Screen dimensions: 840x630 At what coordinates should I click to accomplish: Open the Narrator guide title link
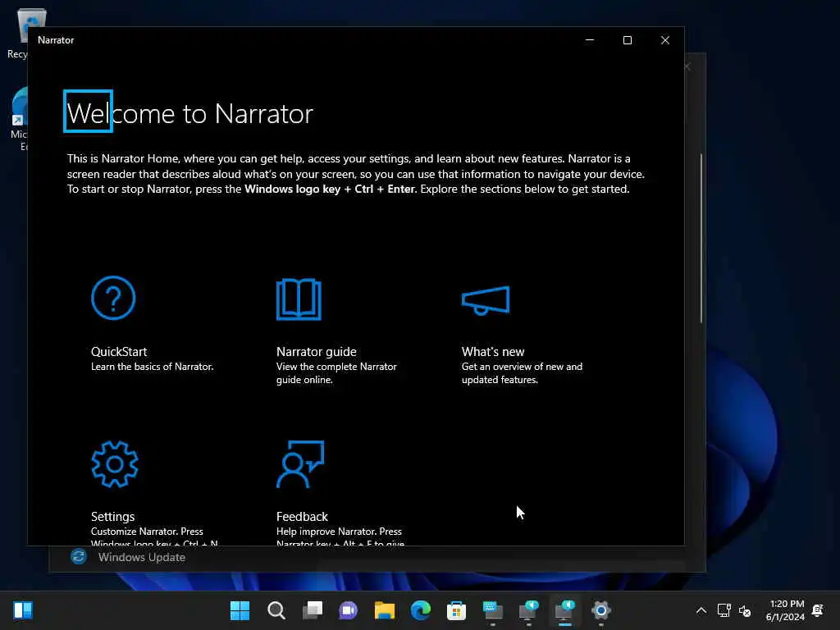316,351
